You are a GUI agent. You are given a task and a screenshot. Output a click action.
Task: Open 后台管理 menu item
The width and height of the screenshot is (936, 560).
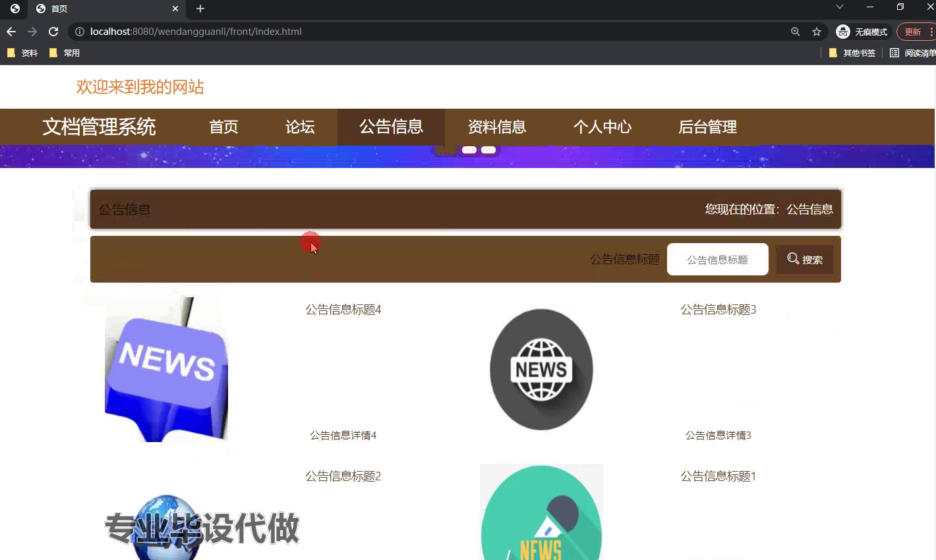[x=708, y=127]
